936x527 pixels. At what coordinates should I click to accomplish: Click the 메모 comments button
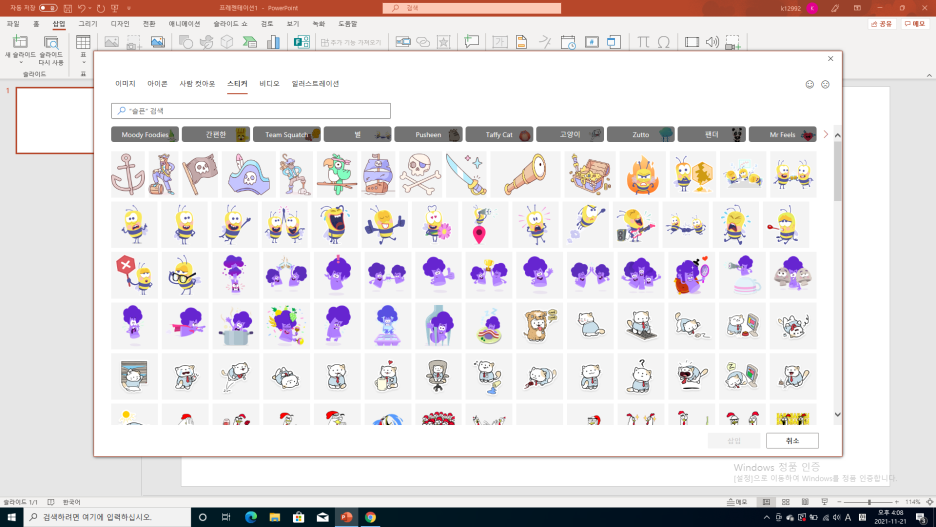(x=915, y=24)
